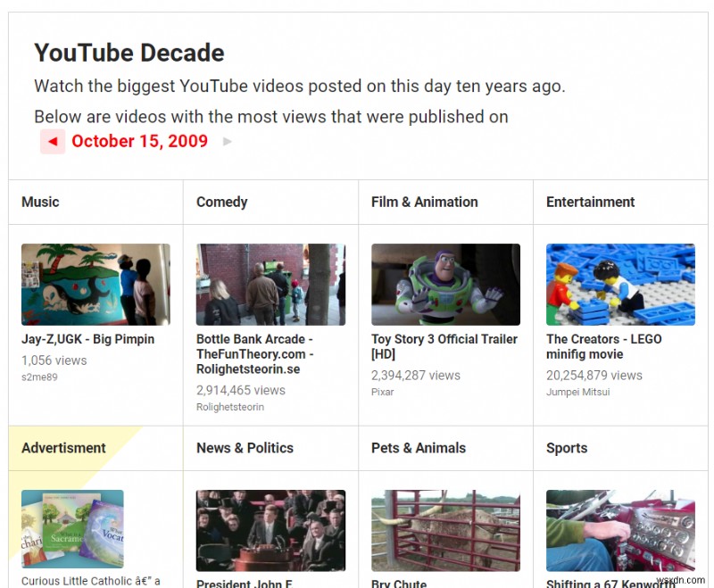Click the highlighted Advertisment category header
The height and width of the screenshot is (588, 714).
coord(63,448)
